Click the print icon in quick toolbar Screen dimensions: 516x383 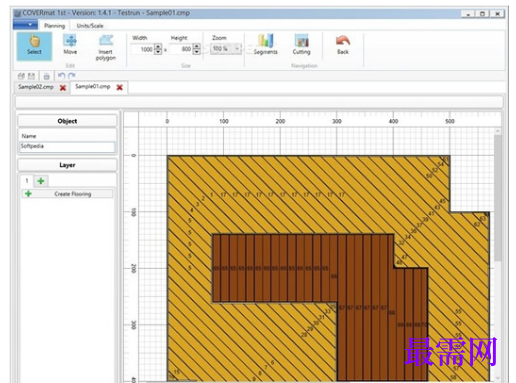point(46,76)
